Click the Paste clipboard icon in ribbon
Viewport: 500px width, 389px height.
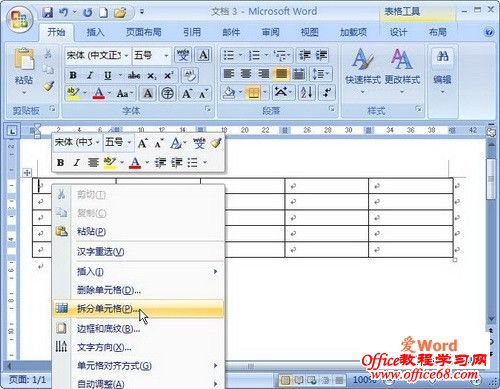pyautogui.click(x=24, y=60)
